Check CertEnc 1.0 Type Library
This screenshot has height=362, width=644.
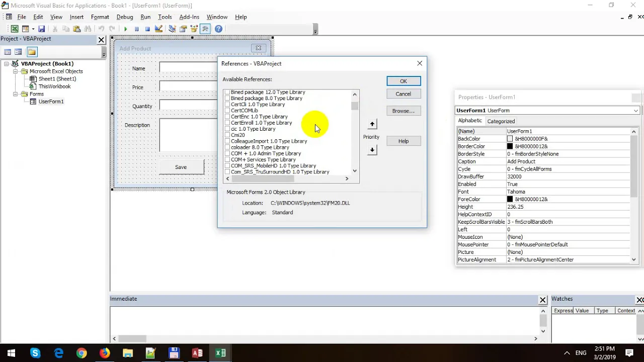click(x=227, y=117)
